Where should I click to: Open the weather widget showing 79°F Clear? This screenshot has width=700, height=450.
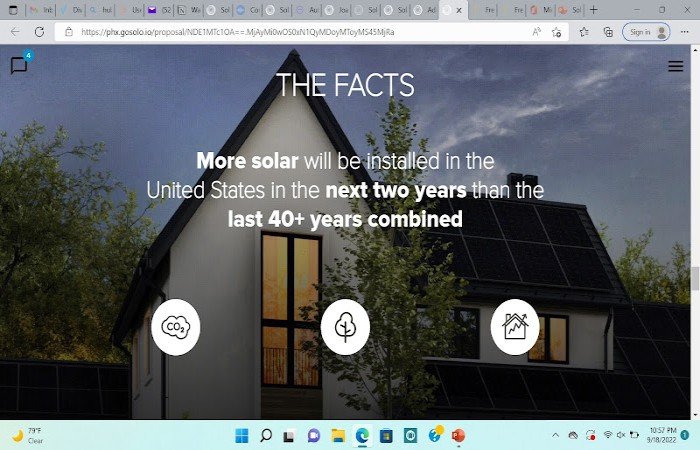(x=28, y=435)
